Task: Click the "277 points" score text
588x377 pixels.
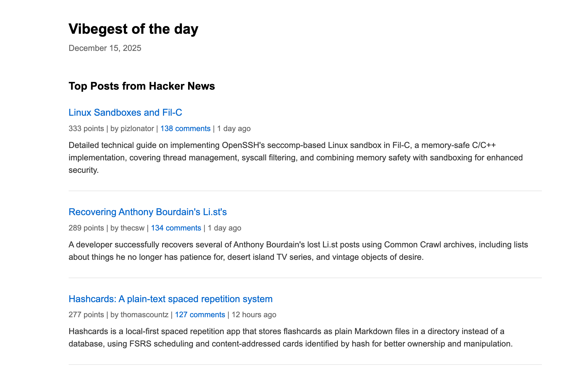Action: click(x=86, y=315)
